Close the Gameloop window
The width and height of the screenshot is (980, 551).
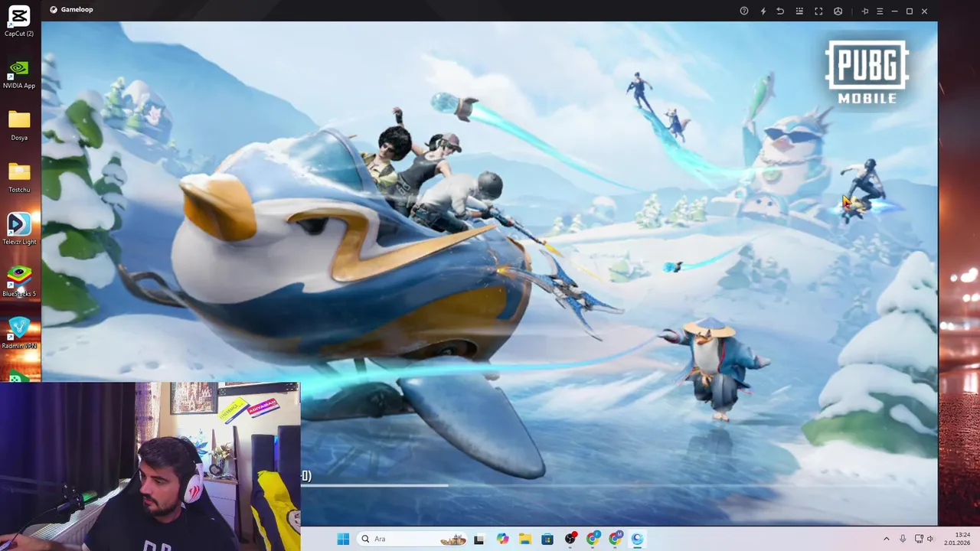(x=924, y=11)
